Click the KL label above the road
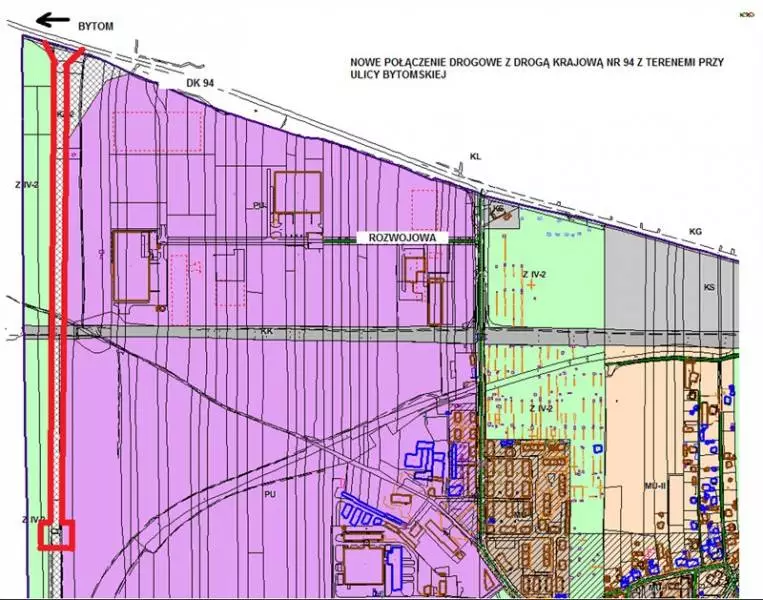Viewport: 763px width, 600px height. pyautogui.click(x=476, y=157)
